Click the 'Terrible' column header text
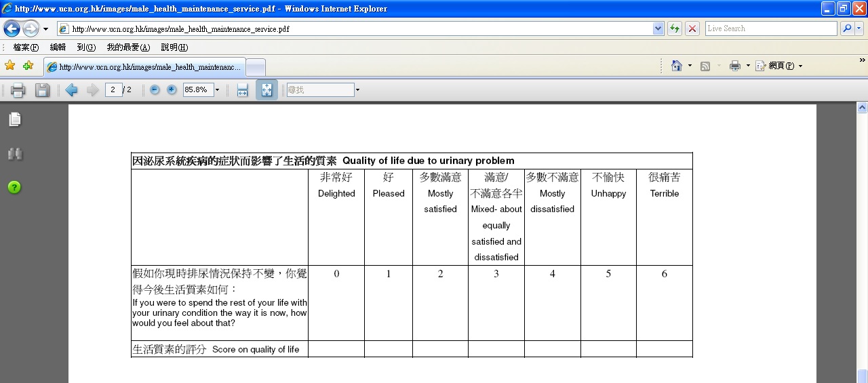This screenshot has width=868, height=383. tap(665, 193)
